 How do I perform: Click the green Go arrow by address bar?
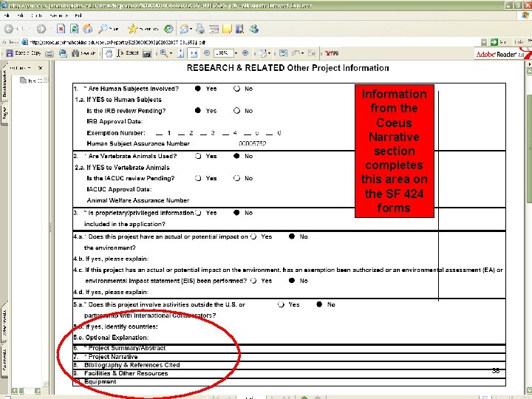click(x=494, y=42)
